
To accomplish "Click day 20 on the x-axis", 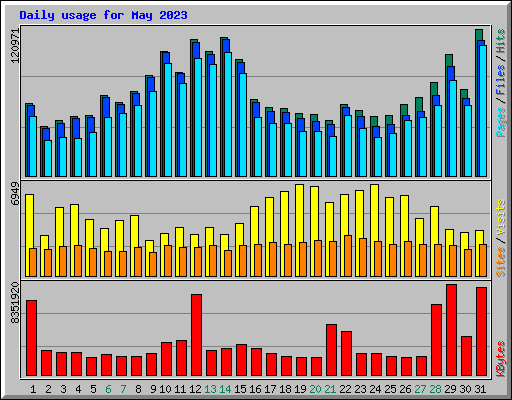I will pyautogui.click(x=315, y=389).
